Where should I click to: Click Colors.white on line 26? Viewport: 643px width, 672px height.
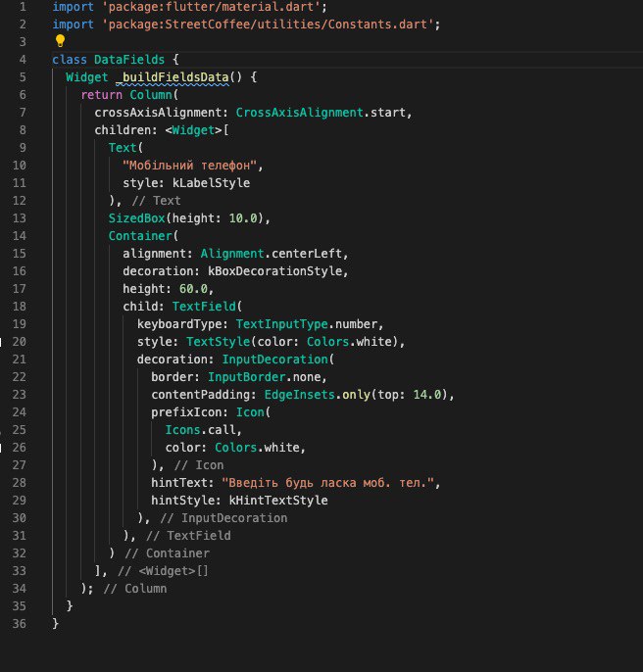point(257,448)
